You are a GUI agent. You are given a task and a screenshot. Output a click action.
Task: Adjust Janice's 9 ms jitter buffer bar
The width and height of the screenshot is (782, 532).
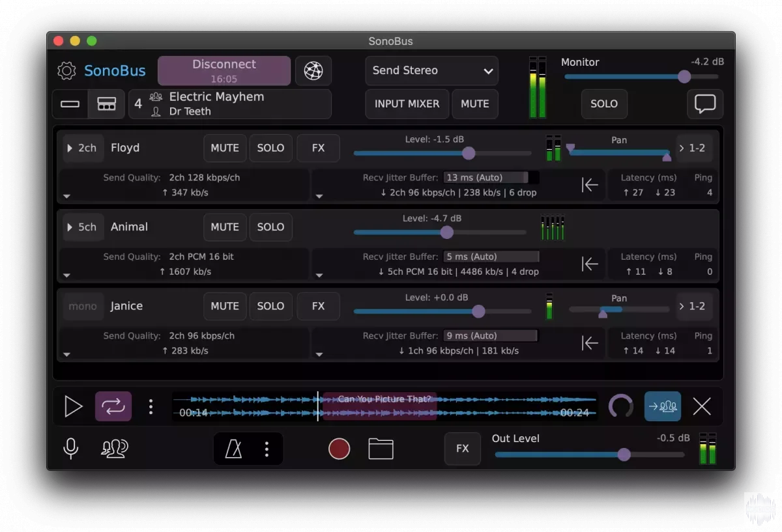coord(490,336)
